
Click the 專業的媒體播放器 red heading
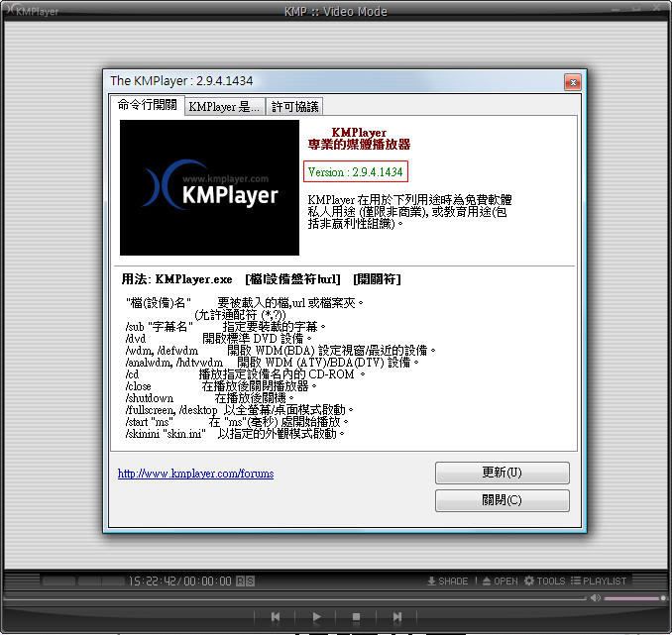[x=359, y=145]
